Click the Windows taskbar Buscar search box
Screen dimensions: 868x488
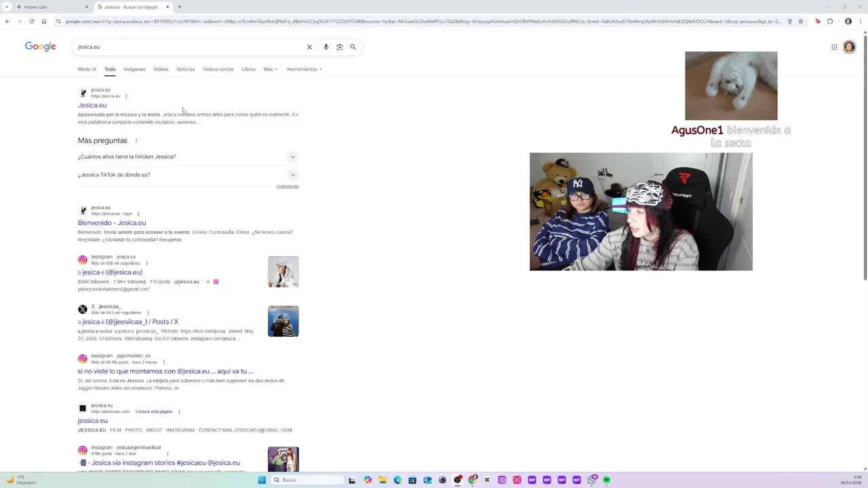[x=307, y=480]
